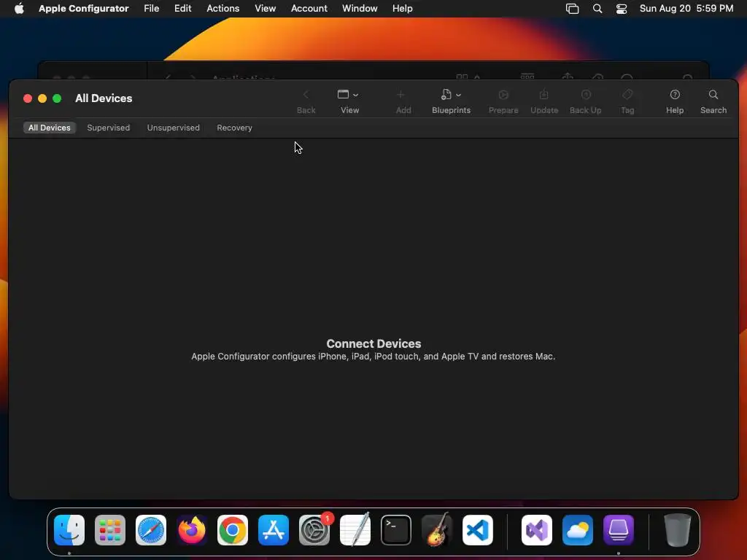
Task: Open the Weather app from the Dock
Action: pos(578,530)
